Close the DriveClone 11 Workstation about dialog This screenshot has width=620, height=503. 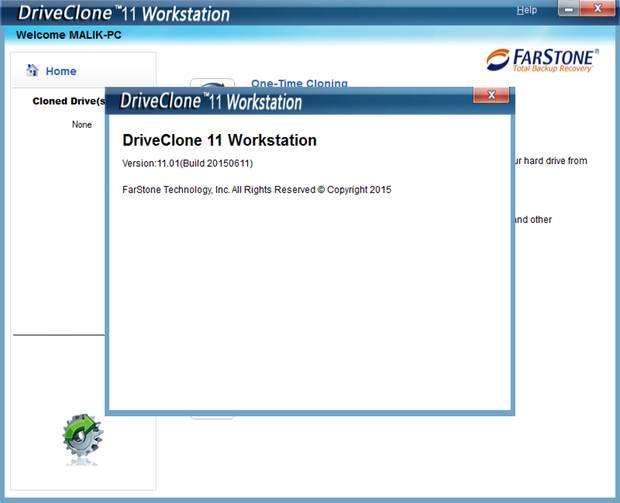point(491,95)
